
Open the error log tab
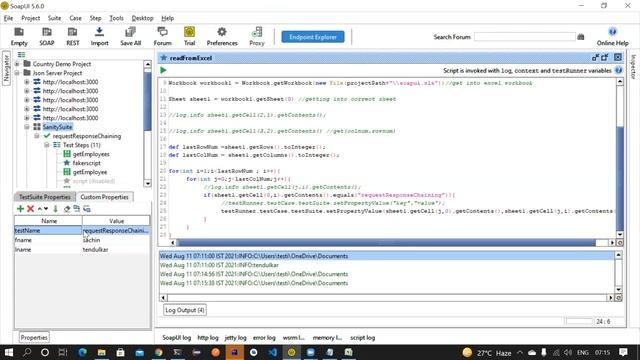(264, 338)
